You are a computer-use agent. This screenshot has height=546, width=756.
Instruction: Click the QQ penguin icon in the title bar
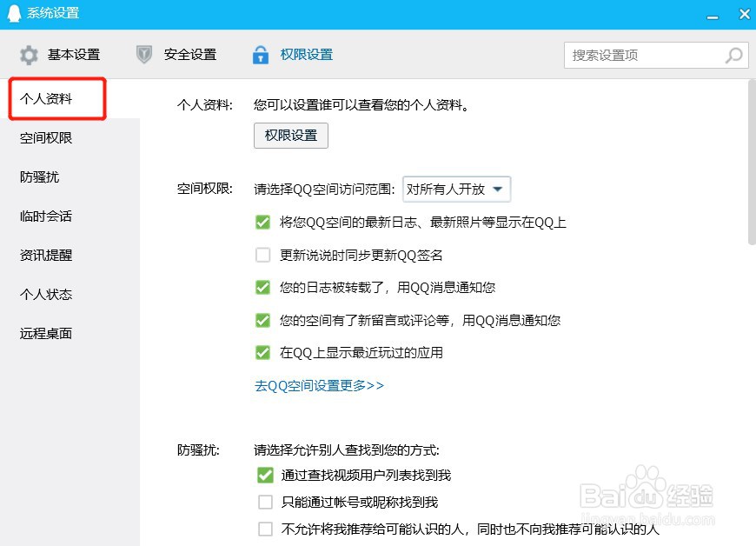click(x=14, y=13)
